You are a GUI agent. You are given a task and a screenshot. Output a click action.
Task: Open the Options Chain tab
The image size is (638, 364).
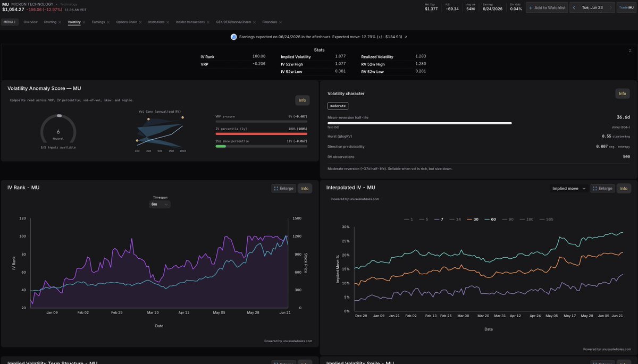click(x=127, y=22)
